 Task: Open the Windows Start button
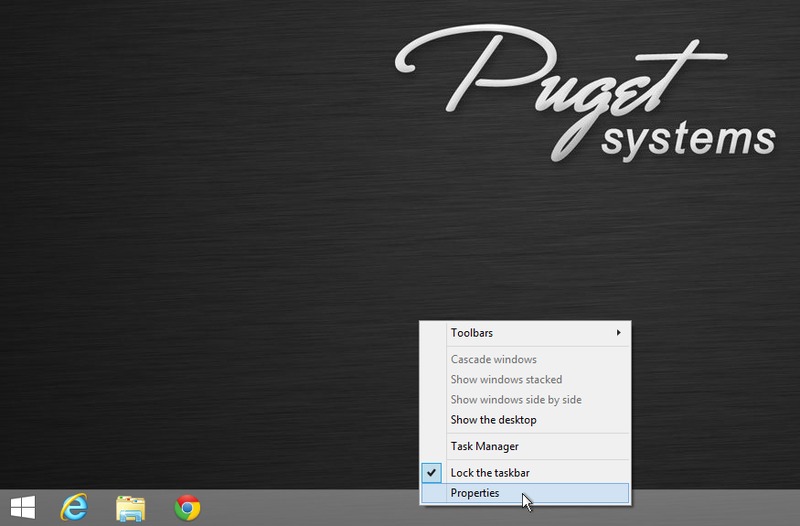[x=22, y=507]
